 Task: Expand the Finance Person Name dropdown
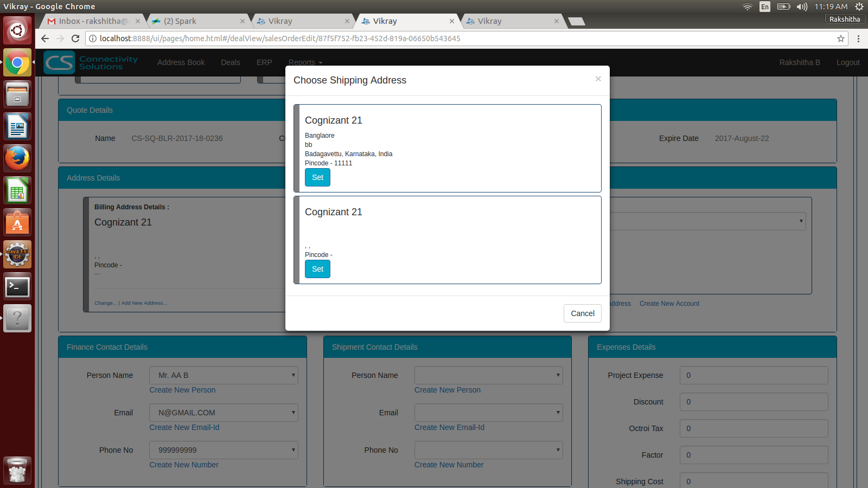click(224, 375)
